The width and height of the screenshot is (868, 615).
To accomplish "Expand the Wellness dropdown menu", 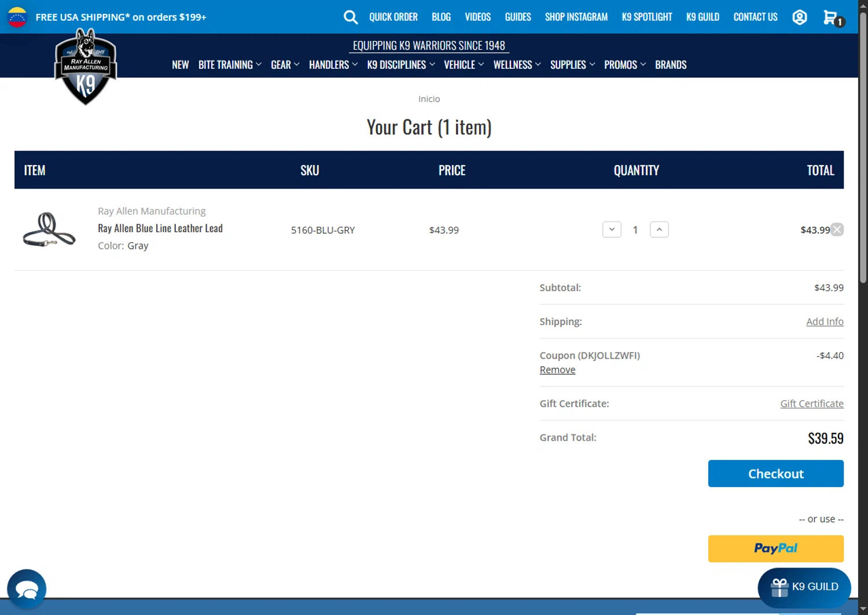I will [x=517, y=65].
